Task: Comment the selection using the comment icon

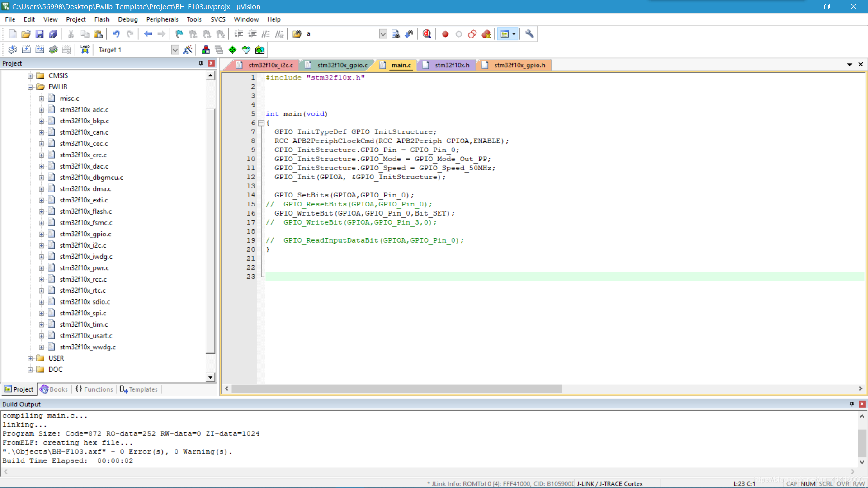Action: 266,34
